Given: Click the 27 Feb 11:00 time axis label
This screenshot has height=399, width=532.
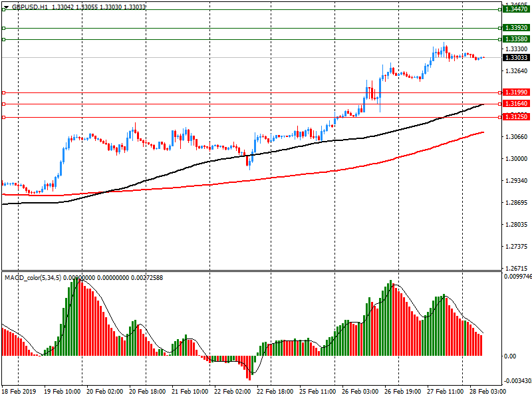Looking at the screenshot, I should pos(445,391).
